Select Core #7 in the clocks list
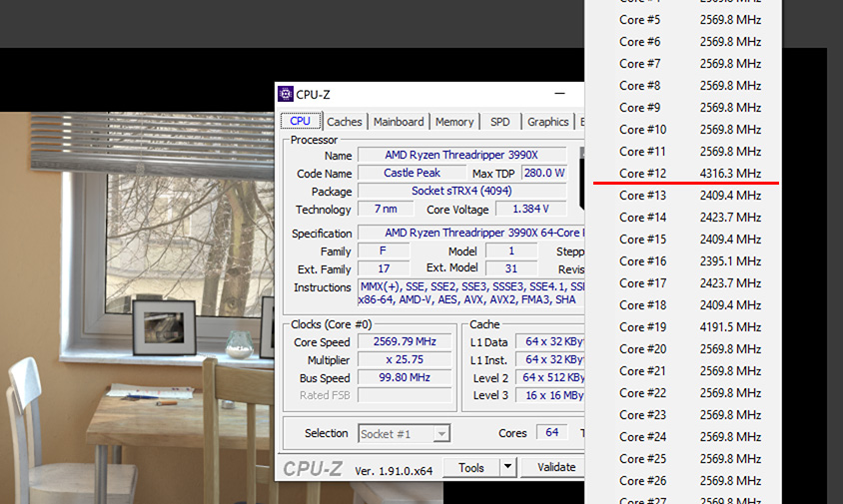 [683, 64]
